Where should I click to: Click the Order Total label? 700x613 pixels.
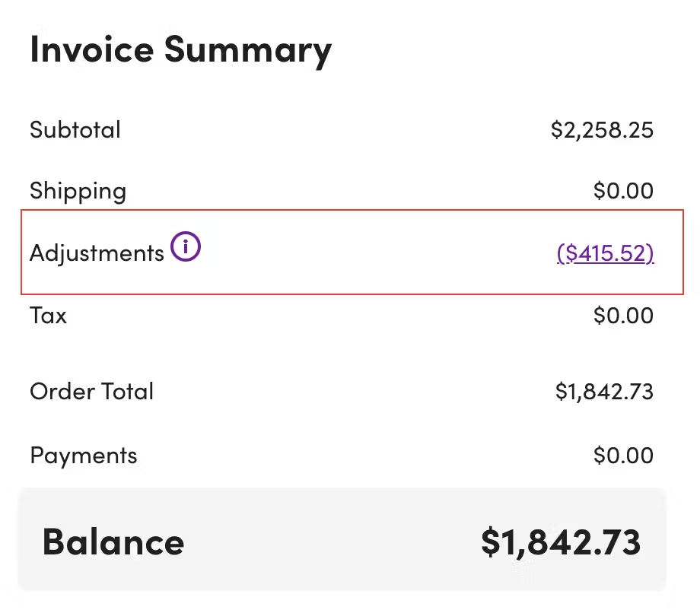91,391
